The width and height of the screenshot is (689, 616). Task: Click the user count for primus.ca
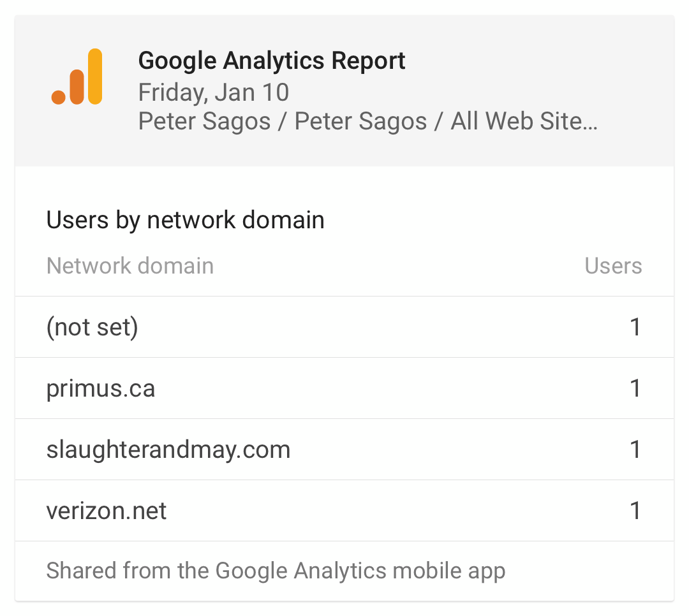tap(635, 388)
